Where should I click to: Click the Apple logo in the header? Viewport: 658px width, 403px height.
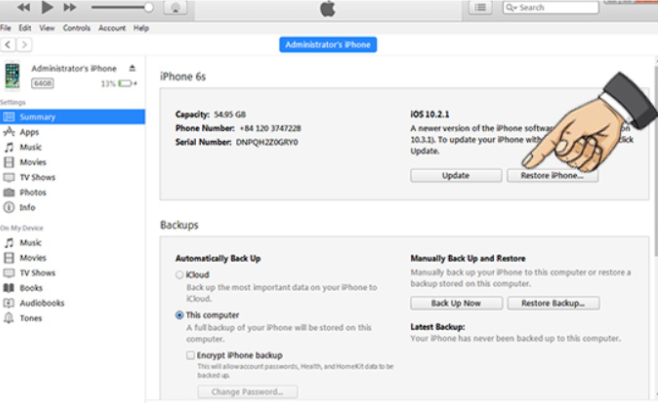tap(328, 8)
